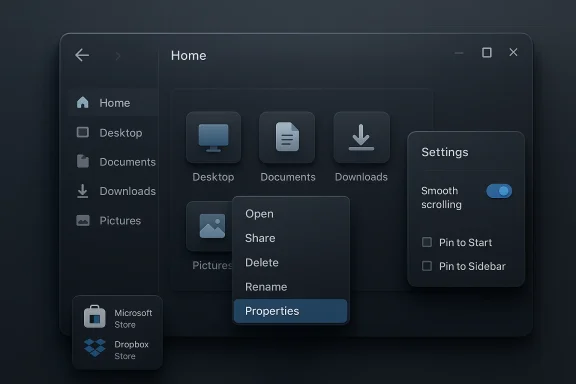
Task: Click the Pin to Sidebar label
Action: (472, 266)
